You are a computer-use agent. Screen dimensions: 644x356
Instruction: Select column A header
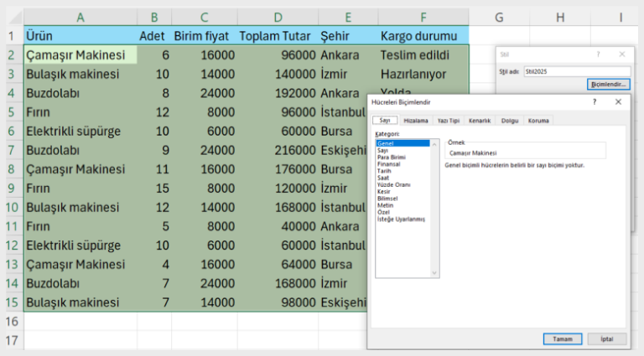(x=80, y=18)
